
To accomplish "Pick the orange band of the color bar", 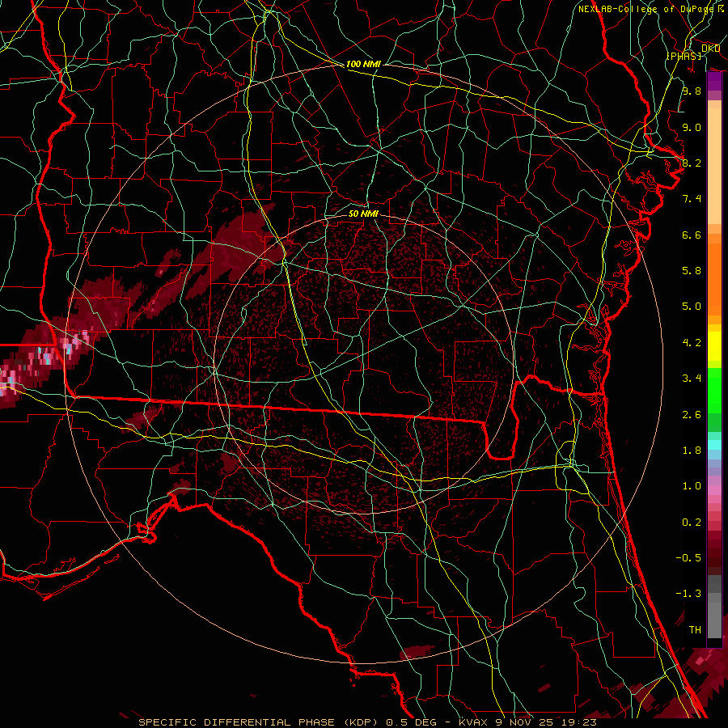I will tap(714, 278).
